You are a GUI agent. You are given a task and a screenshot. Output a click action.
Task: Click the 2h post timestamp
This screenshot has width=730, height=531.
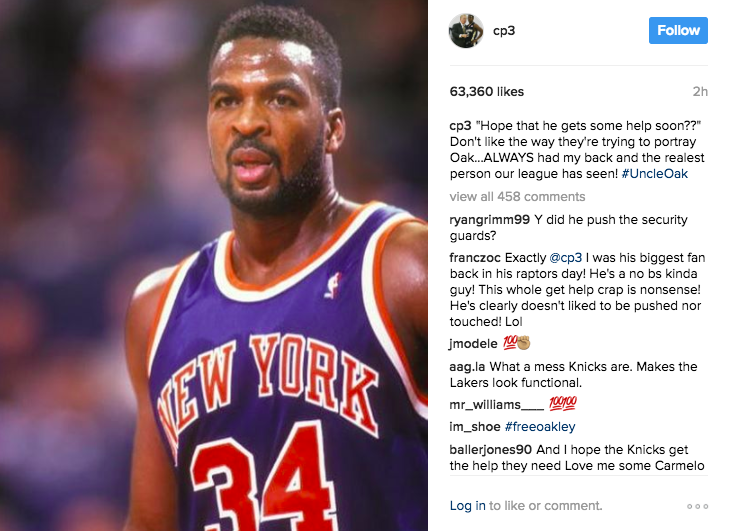pos(700,92)
